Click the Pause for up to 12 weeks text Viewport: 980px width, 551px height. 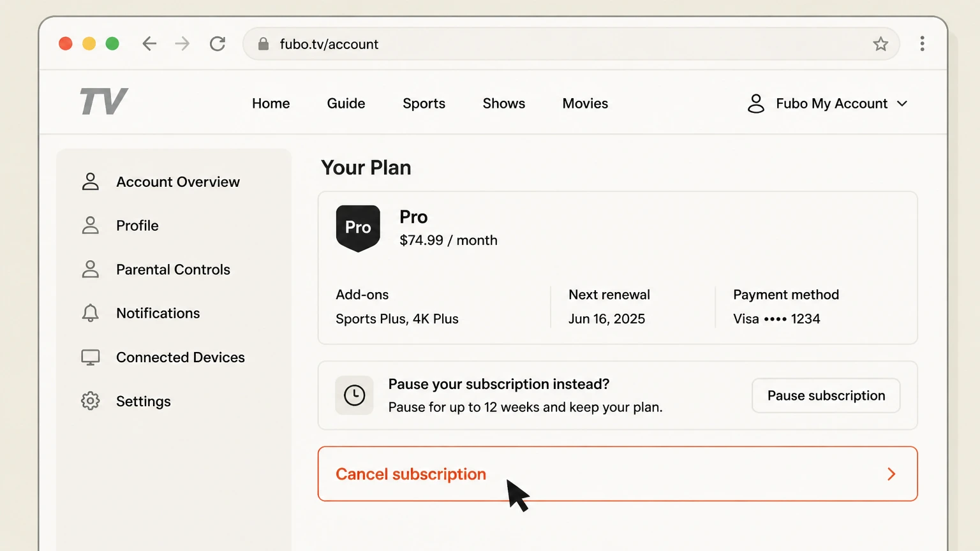(525, 407)
